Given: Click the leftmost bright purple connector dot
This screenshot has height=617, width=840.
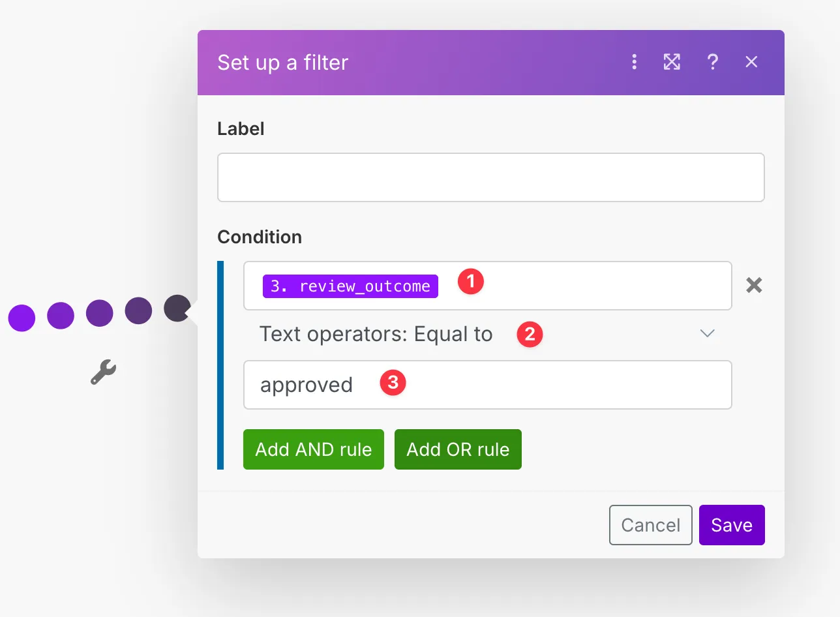Looking at the screenshot, I should tap(22, 318).
